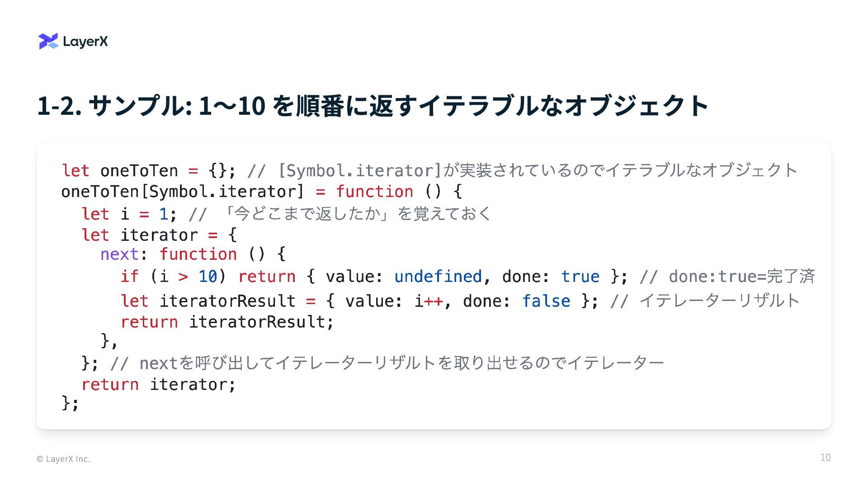Click the 'let iterator = {' line
The height and width of the screenshot is (488, 868).
[x=159, y=235]
